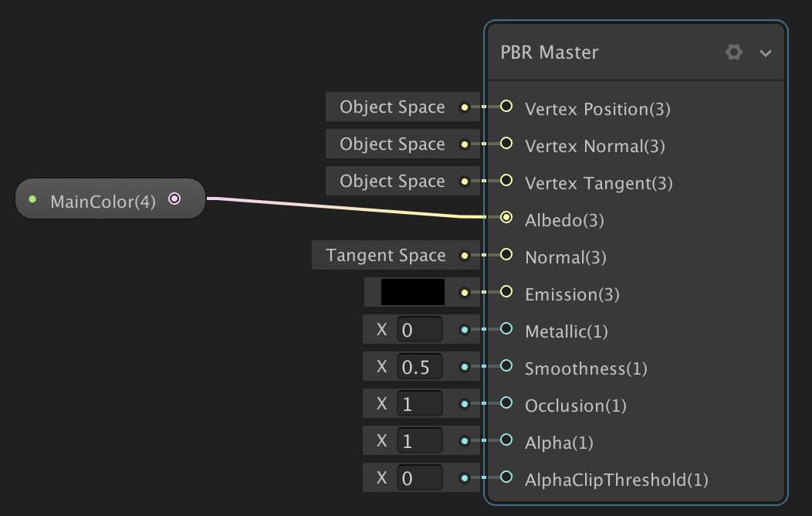Screen dimensions: 812x516
Task: Open Normal Tangent Space dropdown
Action: pyautogui.click(x=385, y=256)
